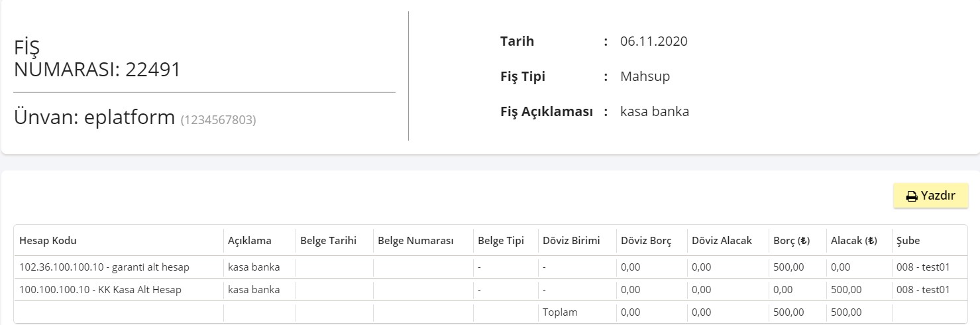Click the Döviz Birimi column header
Viewport: 980px width, 325px height.
(x=571, y=241)
